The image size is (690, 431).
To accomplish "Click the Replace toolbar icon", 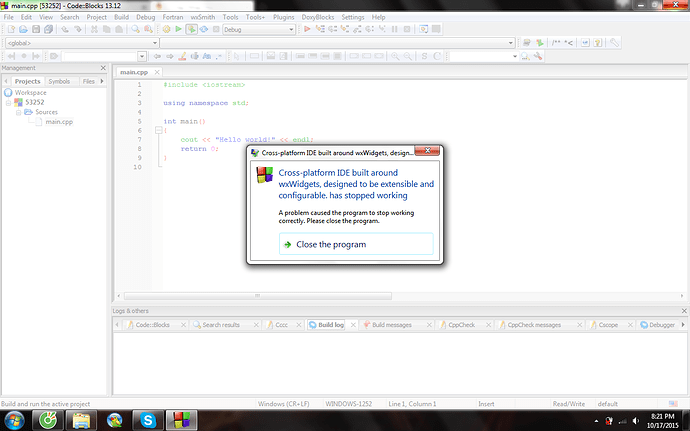I will [x=148, y=29].
